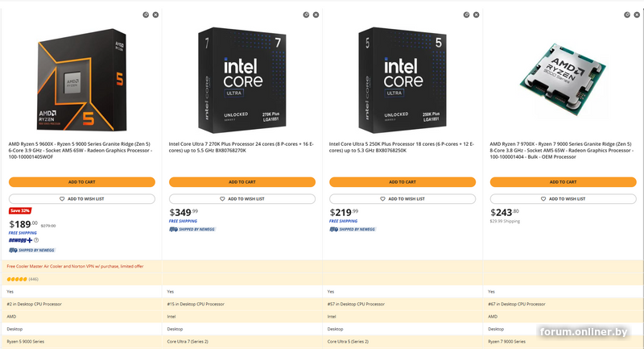Remove Core Ultra 7 270K Plus from comparison

(x=316, y=15)
